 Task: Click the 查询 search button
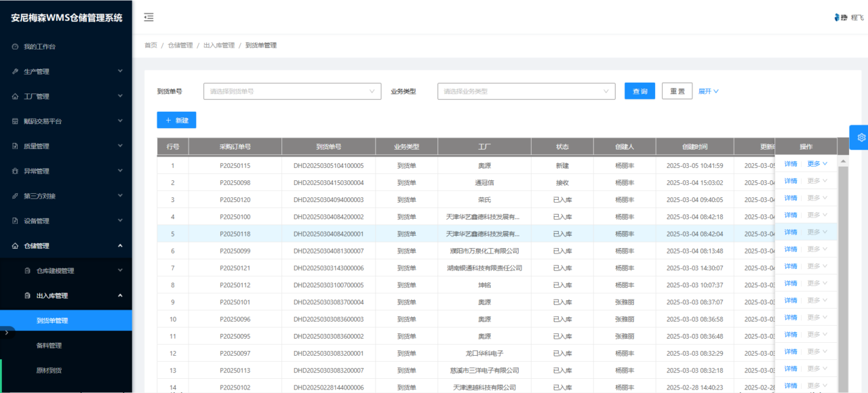639,91
